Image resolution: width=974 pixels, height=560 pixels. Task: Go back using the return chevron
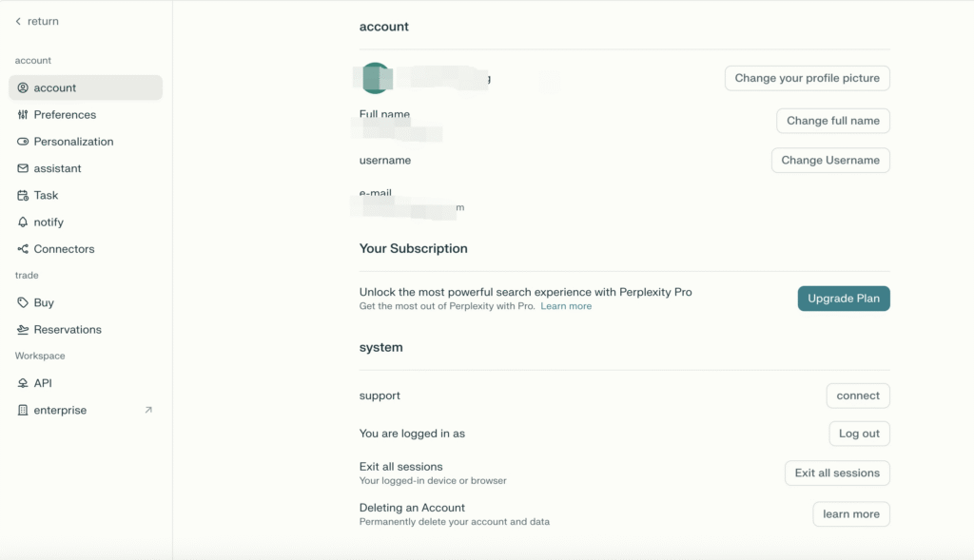click(x=18, y=21)
